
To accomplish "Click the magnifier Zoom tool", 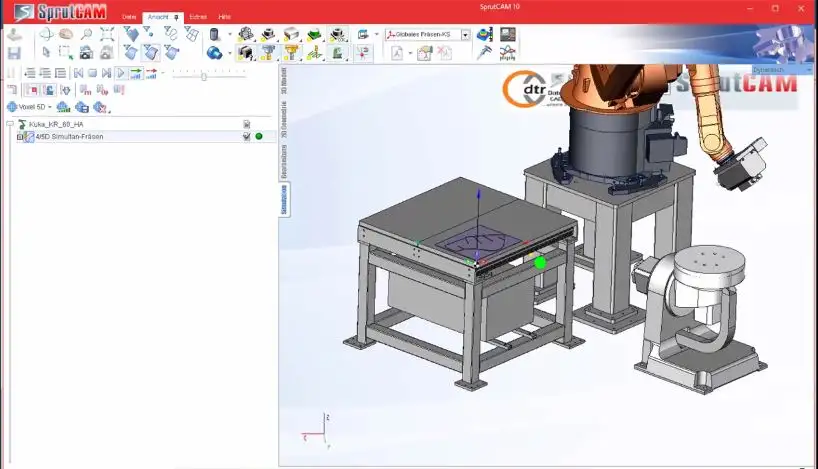I will point(87,34).
